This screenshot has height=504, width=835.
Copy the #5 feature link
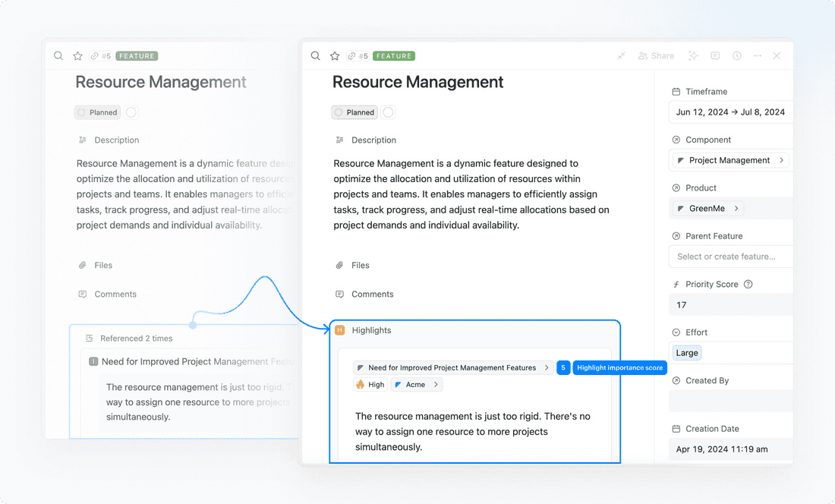pyautogui.click(x=358, y=56)
